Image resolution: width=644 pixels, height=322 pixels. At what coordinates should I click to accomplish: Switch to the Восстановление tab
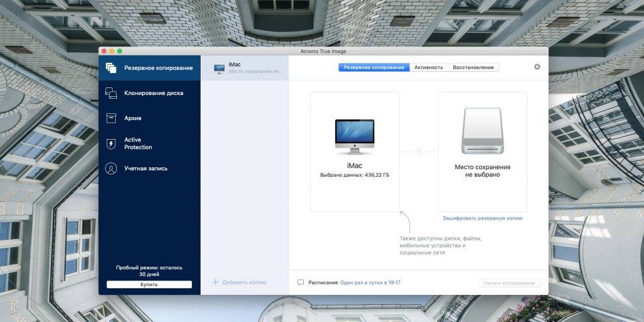pyautogui.click(x=473, y=67)
